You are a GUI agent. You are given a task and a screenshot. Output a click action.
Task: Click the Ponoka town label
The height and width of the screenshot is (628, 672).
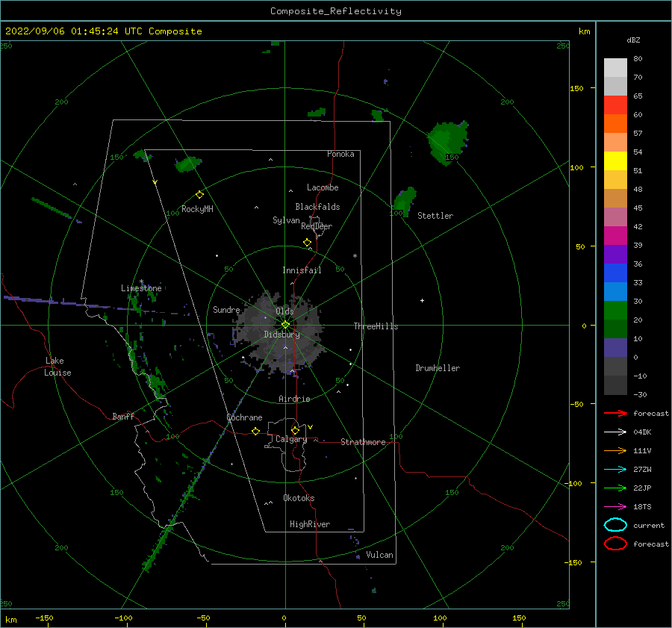coord(340,154)
